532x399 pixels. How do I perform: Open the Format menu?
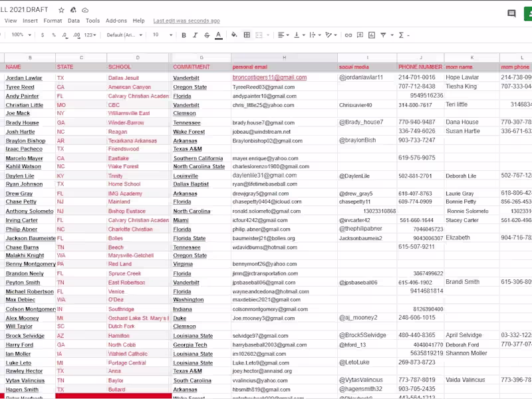pyautogui.click(x=53, y=21)
